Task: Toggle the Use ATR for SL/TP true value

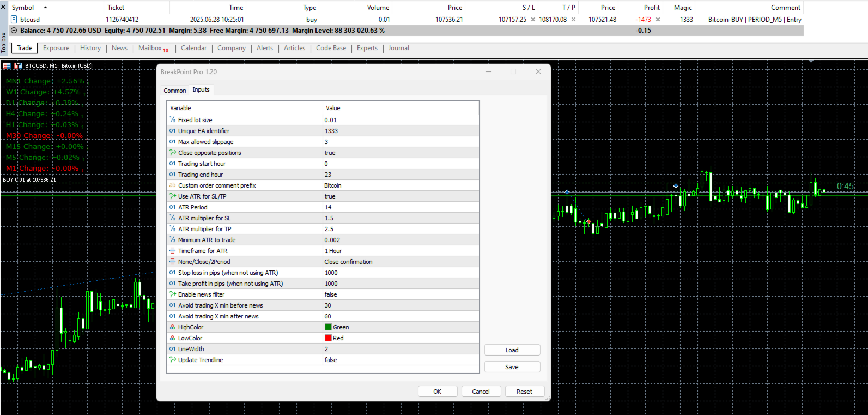Action: tap(401, 196)
